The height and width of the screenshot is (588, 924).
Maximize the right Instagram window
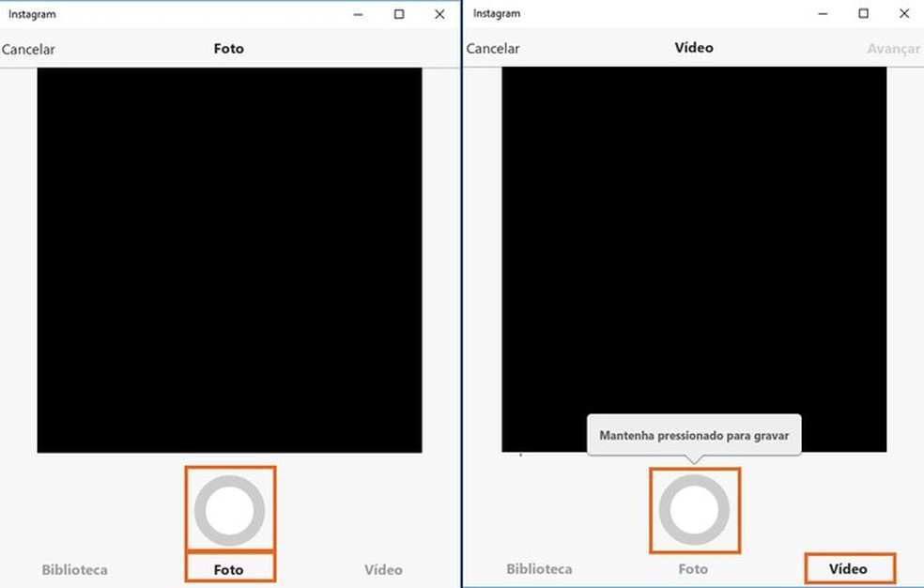coord(863,13)
